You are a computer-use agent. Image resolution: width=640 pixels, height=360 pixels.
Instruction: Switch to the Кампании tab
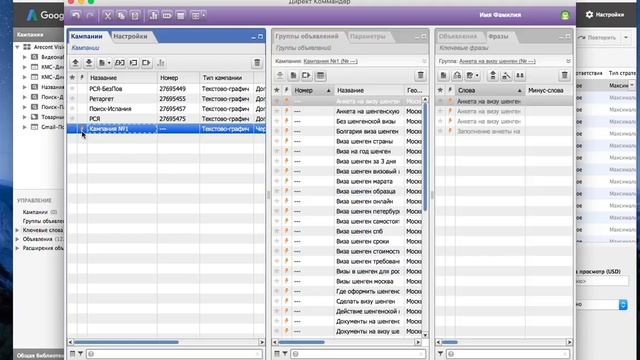click(87, 36)
